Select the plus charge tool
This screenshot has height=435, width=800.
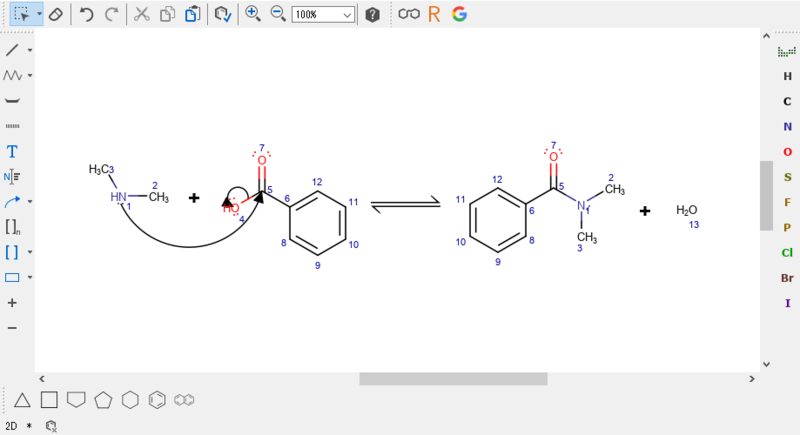(12, 303)
